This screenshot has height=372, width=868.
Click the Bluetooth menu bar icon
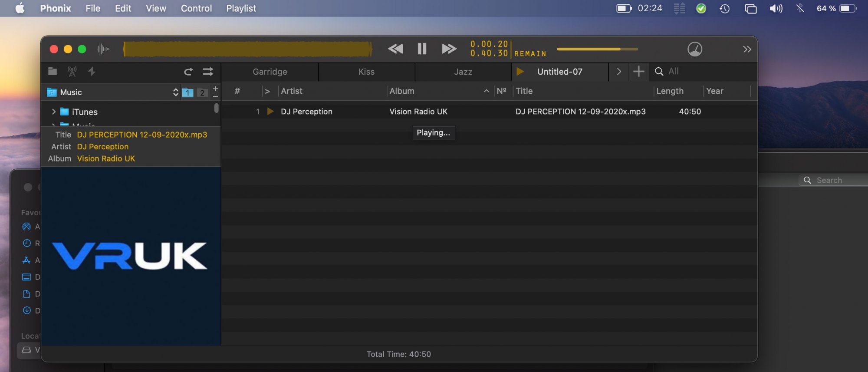click(800, 8)
